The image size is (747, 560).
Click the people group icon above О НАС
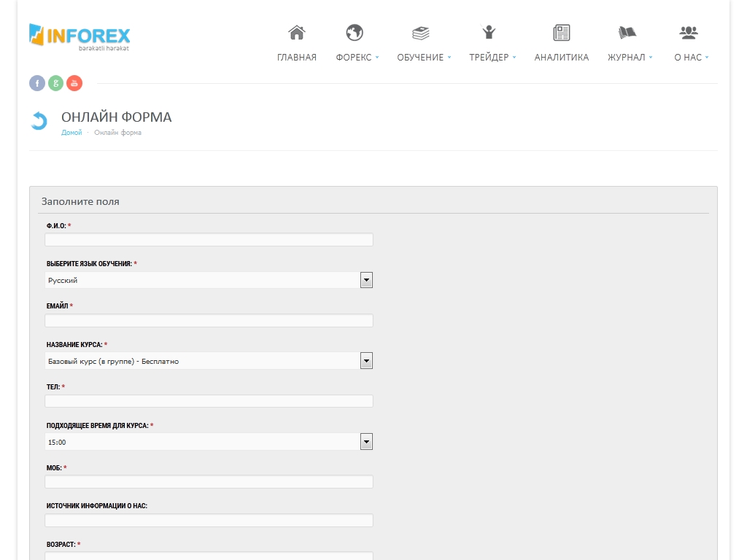point(688,33)
